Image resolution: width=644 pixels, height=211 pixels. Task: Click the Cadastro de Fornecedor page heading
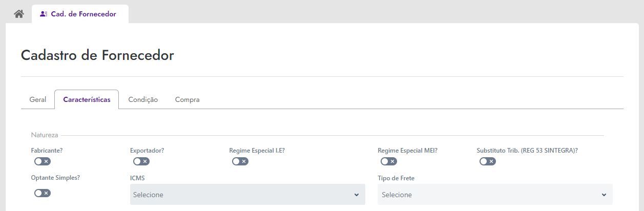tap(97, 55)
